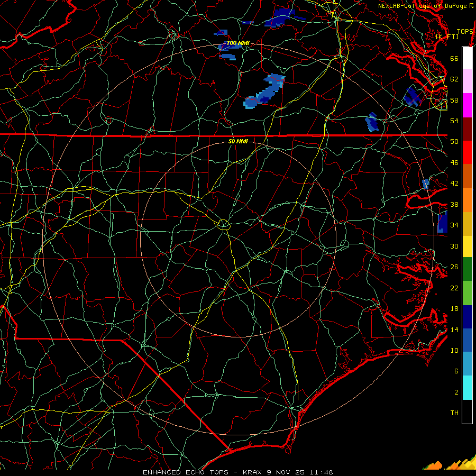476x476 pixels.
Task: Choose the cyan legend swatch
Action: pos(467,388)
